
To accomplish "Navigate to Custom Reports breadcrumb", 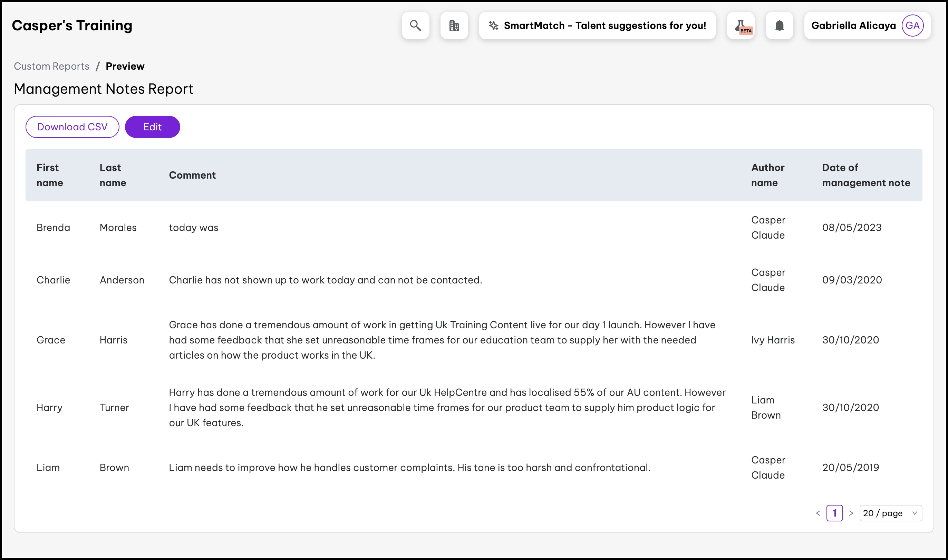I will point(52,66).
